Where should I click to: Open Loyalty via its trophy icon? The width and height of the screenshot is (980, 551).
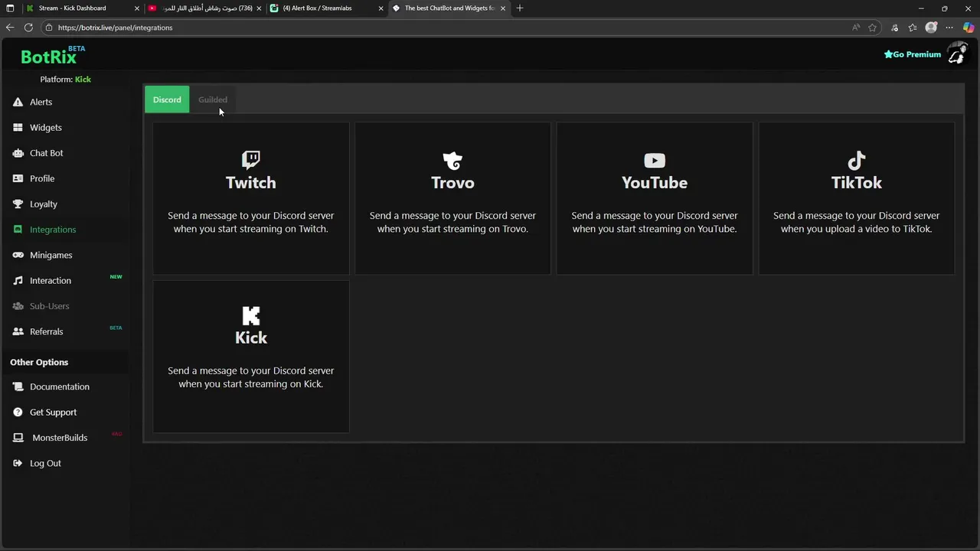click(x=18, y=204)
